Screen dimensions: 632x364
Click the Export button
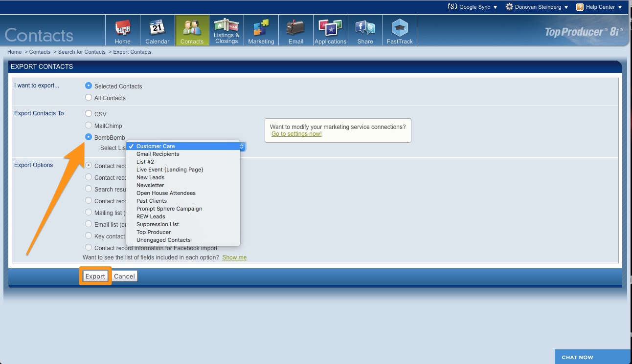pyautogui.click(x=95, y=276)
